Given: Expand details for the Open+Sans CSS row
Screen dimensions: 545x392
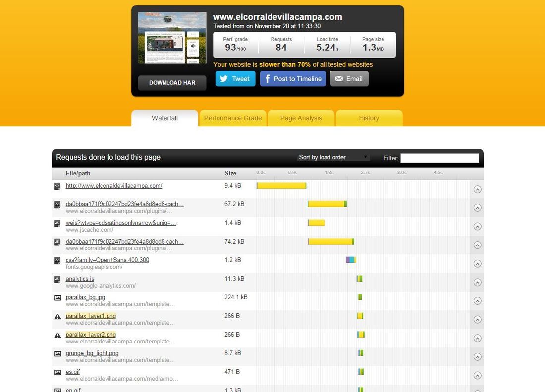Looking at the screenshot, I should [x=477, y=263].
